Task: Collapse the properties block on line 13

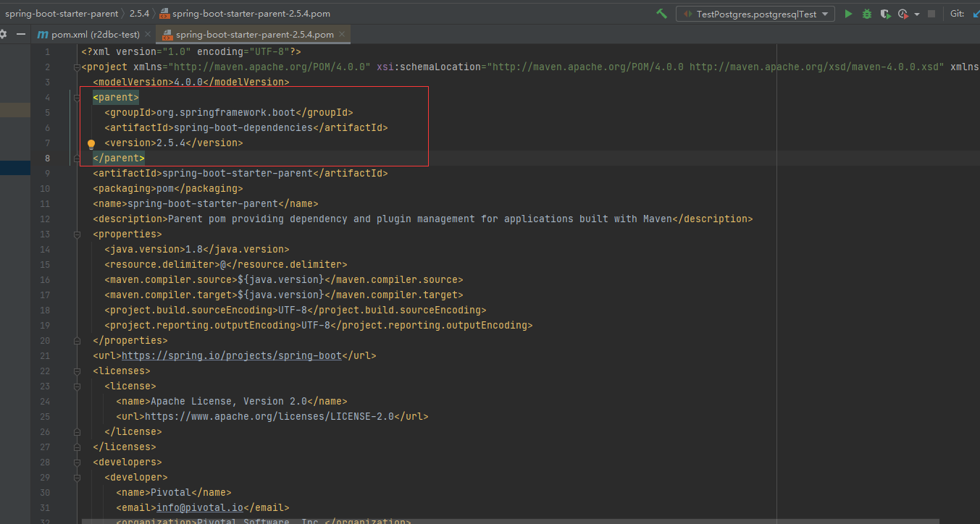Action: (77, 234)
